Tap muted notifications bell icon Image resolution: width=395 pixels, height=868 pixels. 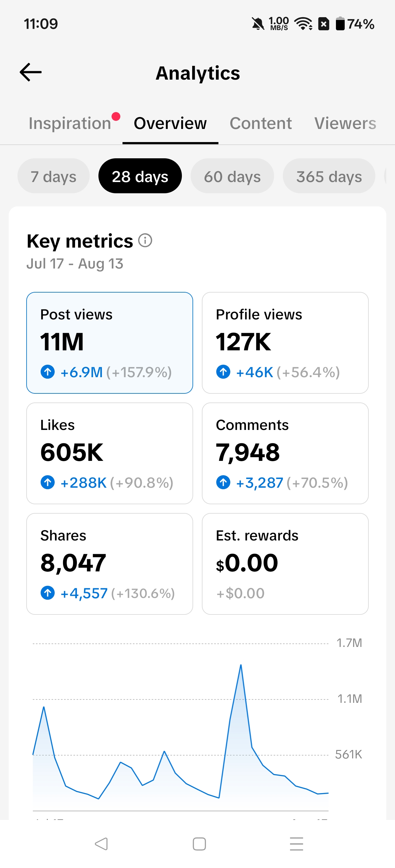(x=258, y=24)
